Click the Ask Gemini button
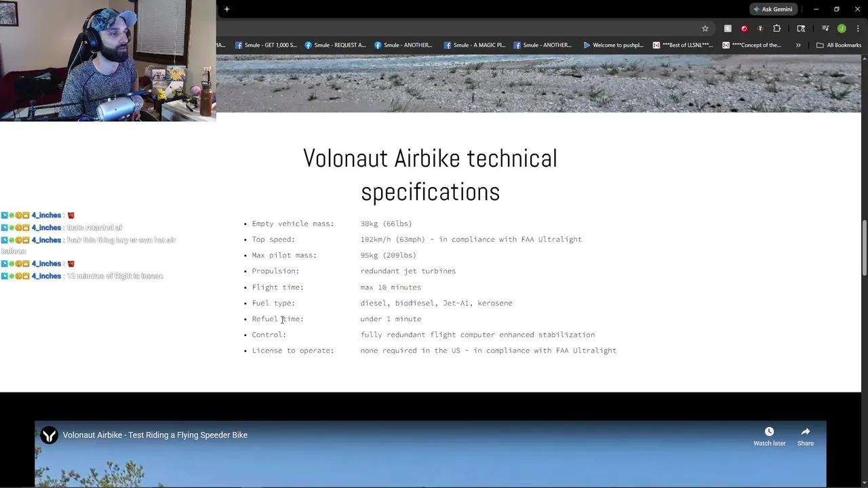Viewport: 868px width, 488px height. pyautogui.click(x=772, y=9)
